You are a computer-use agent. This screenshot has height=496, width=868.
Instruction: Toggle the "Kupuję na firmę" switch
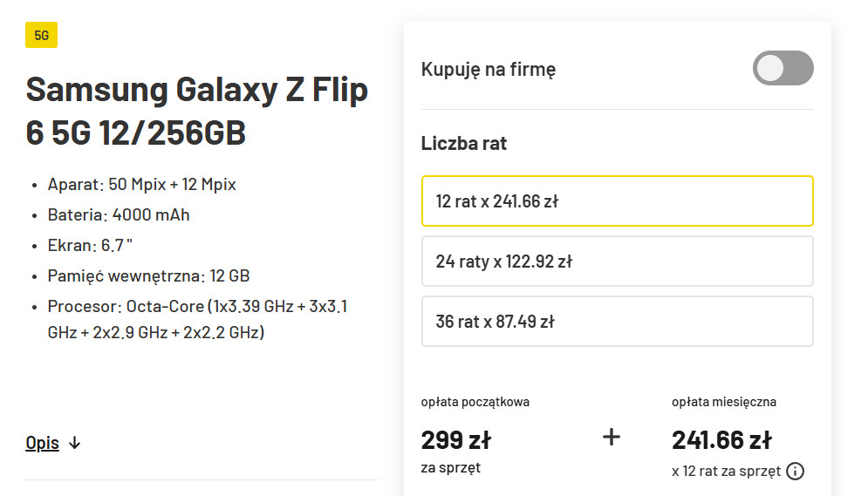(x=783, y=68)
